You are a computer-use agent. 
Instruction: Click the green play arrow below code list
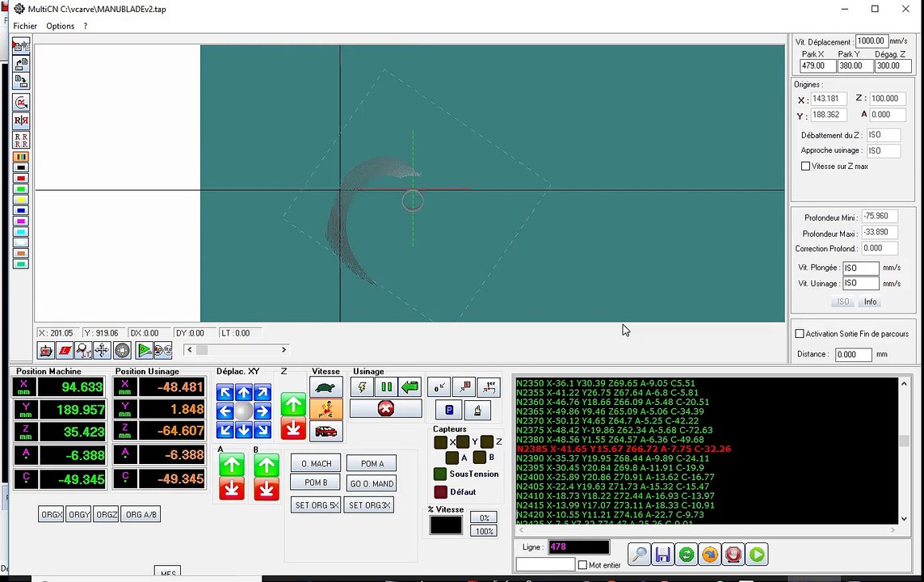(x=758, y=555)
